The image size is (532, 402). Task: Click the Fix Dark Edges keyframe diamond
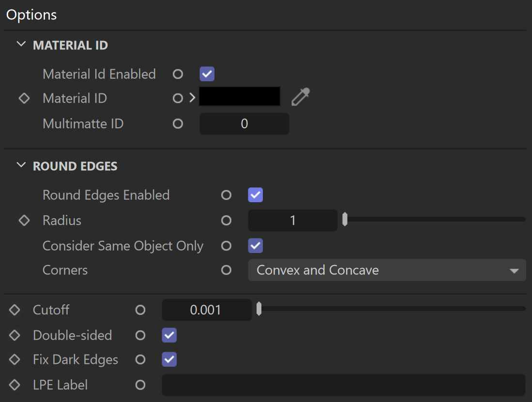tap(15, 359)
